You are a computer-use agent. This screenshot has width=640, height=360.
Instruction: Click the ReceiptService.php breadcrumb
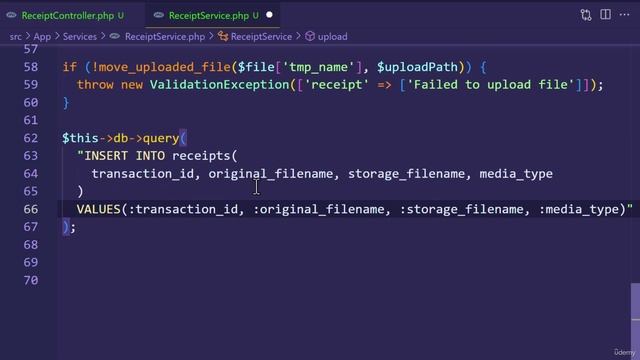tap(165, 37)
